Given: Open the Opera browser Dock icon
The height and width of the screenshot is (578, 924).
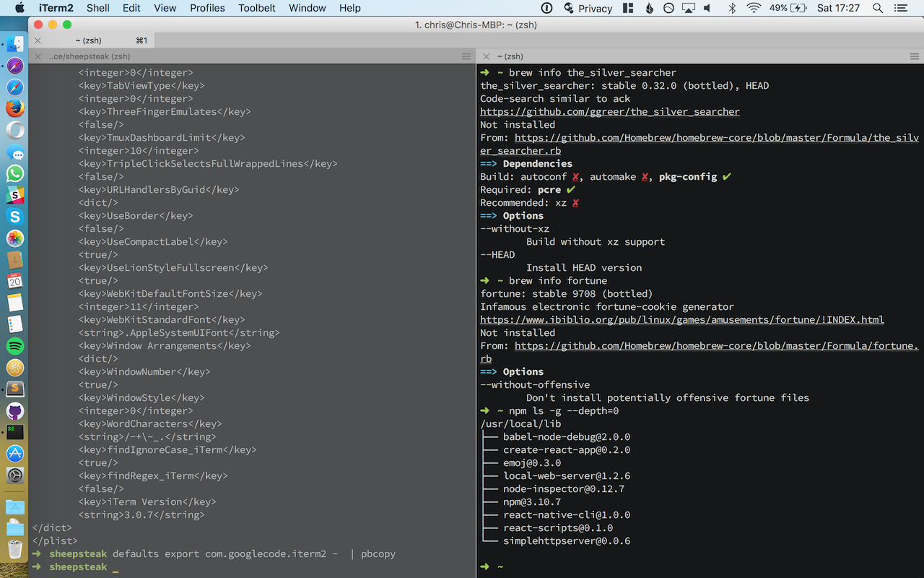Looking at the screenshot, I should [x=15, y=131].
